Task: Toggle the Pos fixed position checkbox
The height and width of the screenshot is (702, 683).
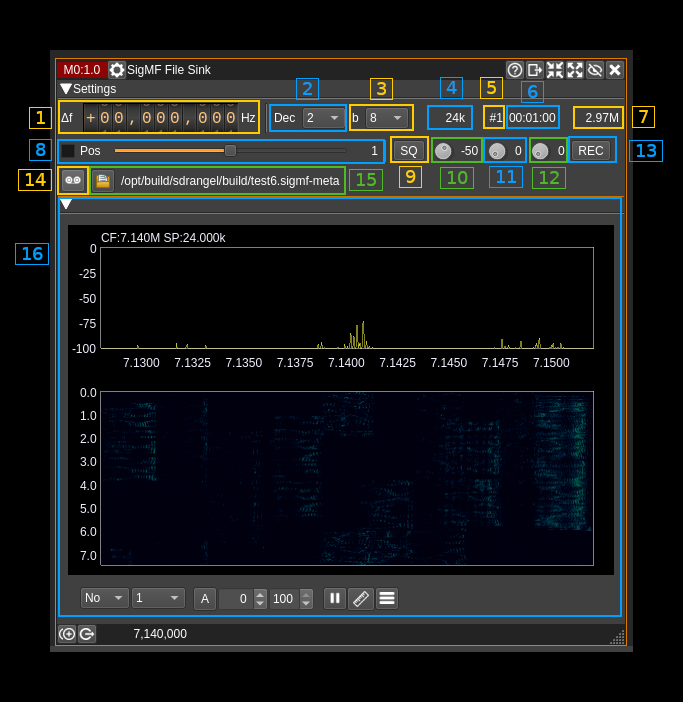Action: 68,151
